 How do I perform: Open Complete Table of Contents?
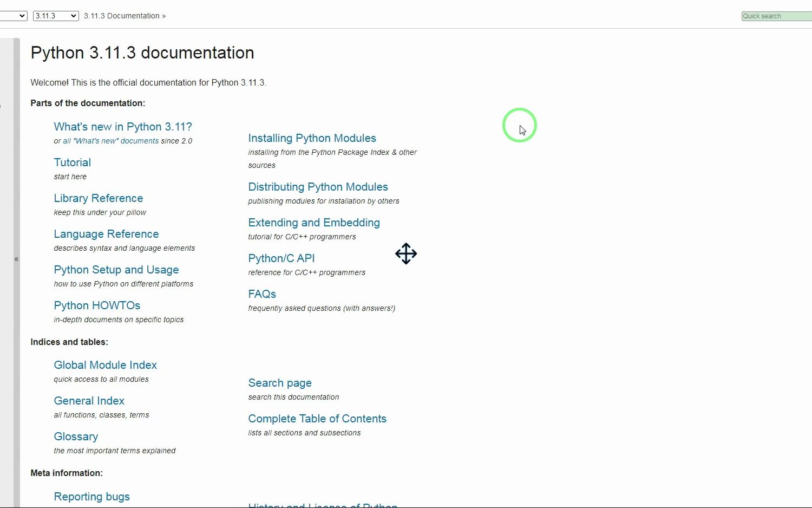coord(317,419)
